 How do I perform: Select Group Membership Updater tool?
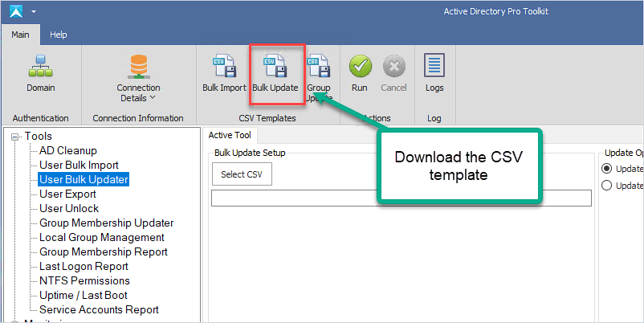tap(106, 223)
